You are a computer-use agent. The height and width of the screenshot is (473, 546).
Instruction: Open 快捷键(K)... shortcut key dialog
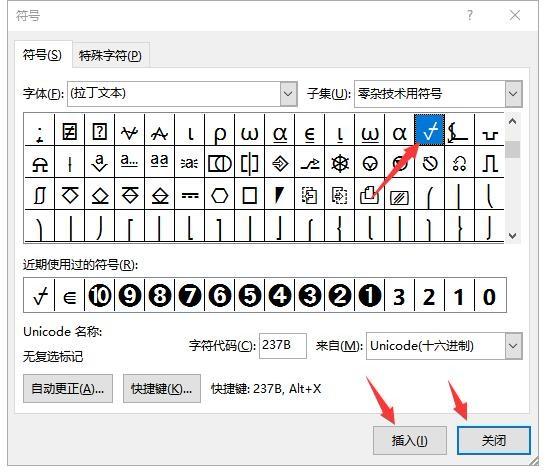click(x=162, y=388)
